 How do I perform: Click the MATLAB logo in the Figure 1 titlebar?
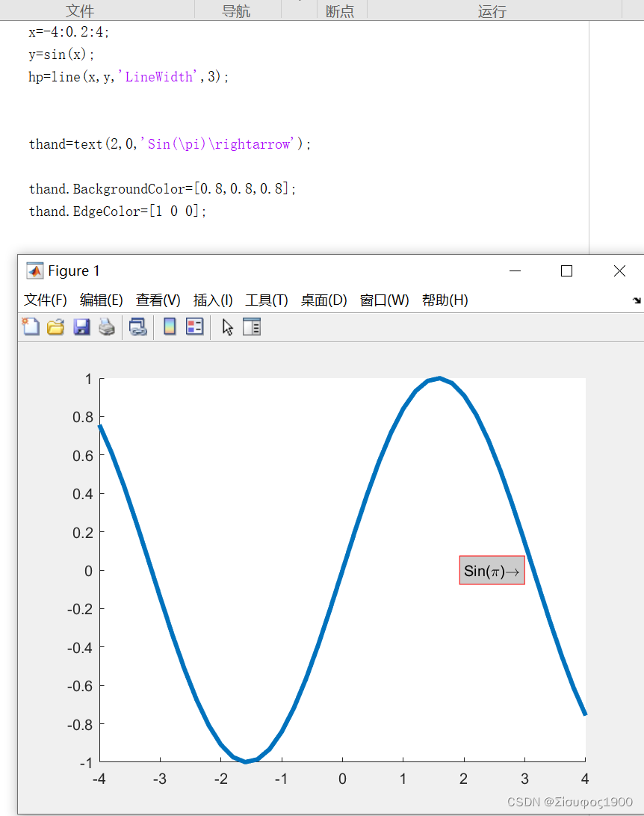click(33, 271)
